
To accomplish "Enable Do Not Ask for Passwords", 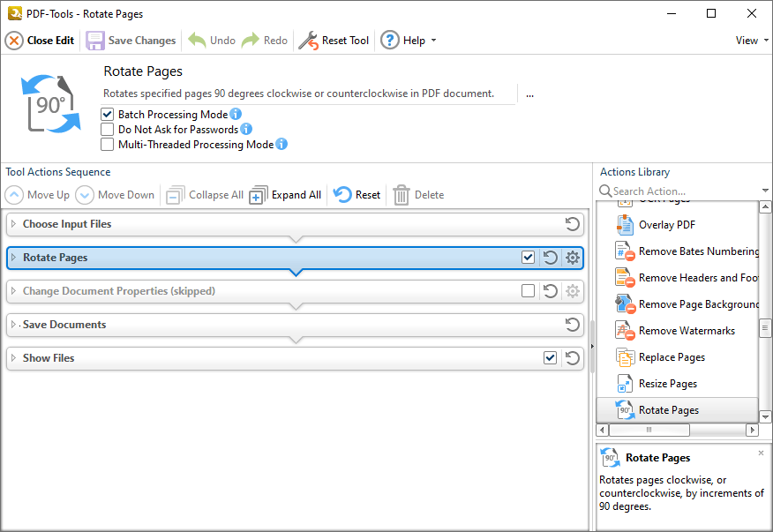I will pos(108,129).
